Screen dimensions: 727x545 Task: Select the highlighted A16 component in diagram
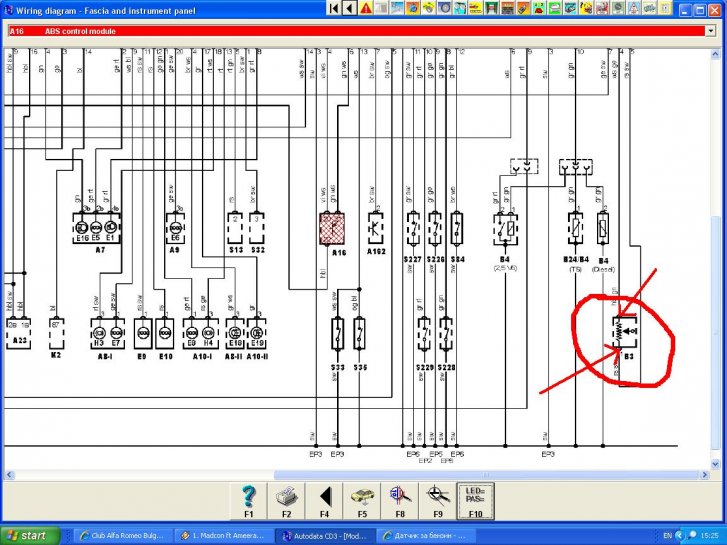pyautogui.click(x=331, y=228)
